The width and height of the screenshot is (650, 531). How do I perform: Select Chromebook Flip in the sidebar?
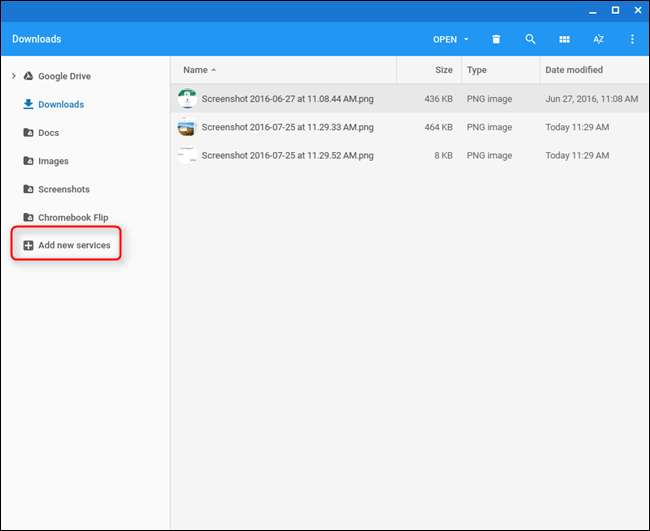73,217
